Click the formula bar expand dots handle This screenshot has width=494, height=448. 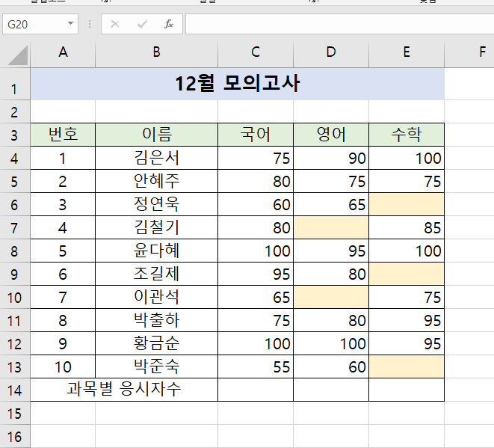90,24
